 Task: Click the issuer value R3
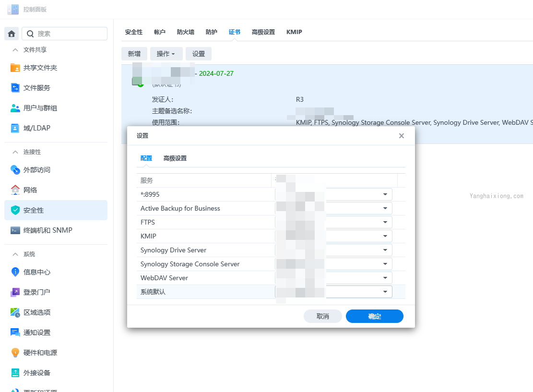(300, 100)
